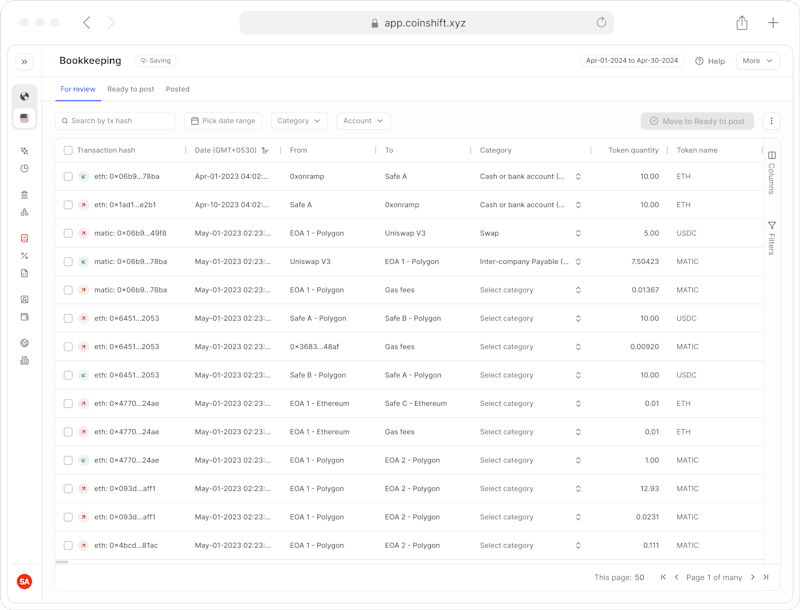
Task: Open the contacts icon in sidebar
Action: (x=24, y=299)
